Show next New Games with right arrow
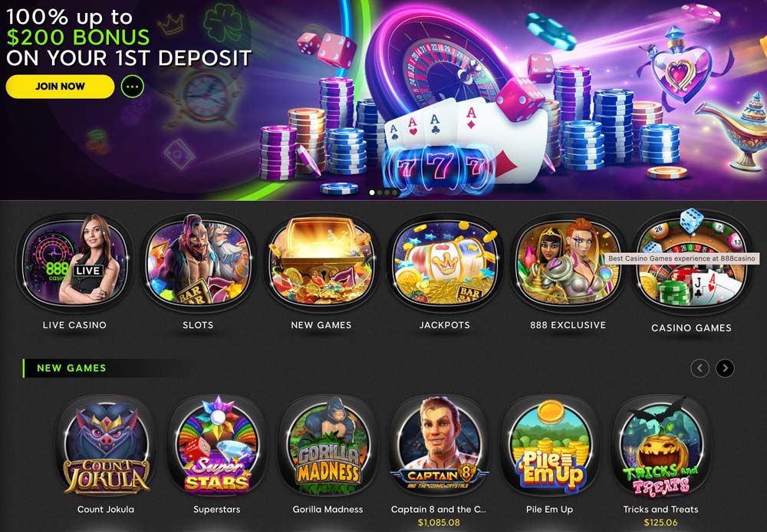This screenshot has width=767, height=532. 725,368
